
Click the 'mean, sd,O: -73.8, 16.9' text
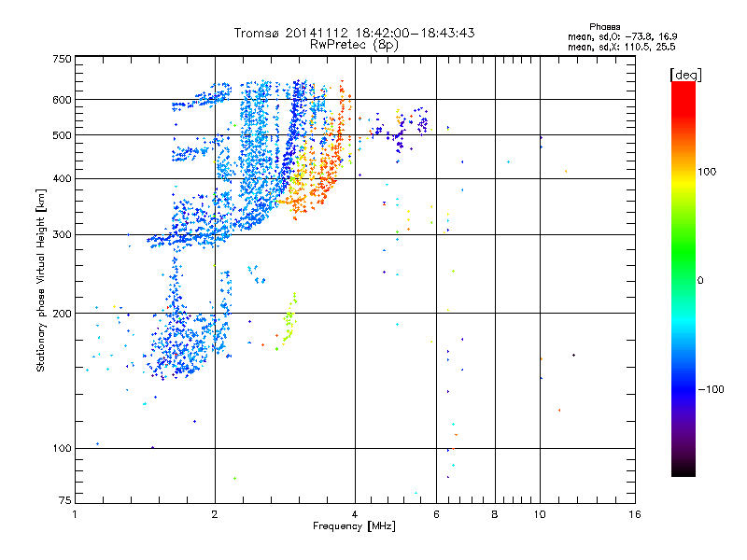coord(622,36)
